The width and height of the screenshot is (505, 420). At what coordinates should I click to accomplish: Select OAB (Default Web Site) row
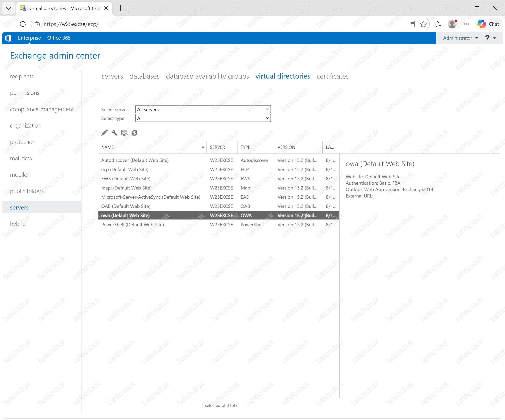point(219,206)
